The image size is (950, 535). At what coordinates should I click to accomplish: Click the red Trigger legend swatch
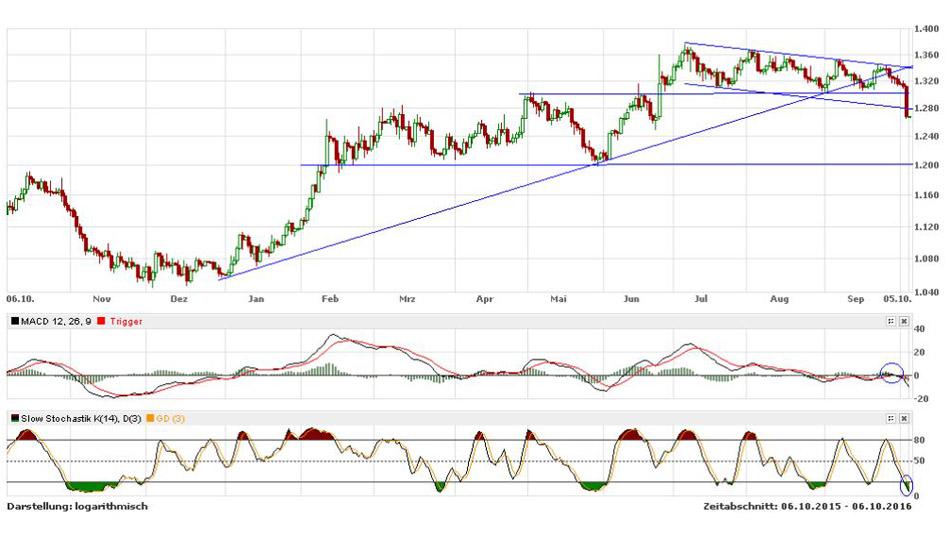point(100,321)
